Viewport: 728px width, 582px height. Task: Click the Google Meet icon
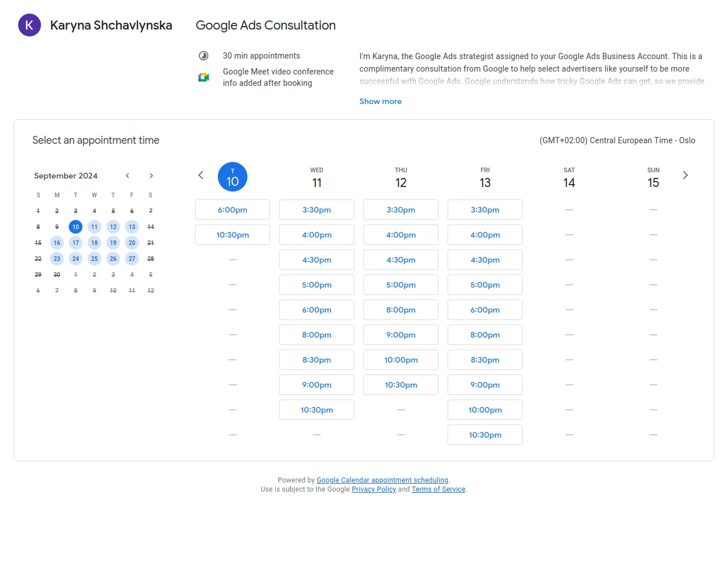point(204,77)
